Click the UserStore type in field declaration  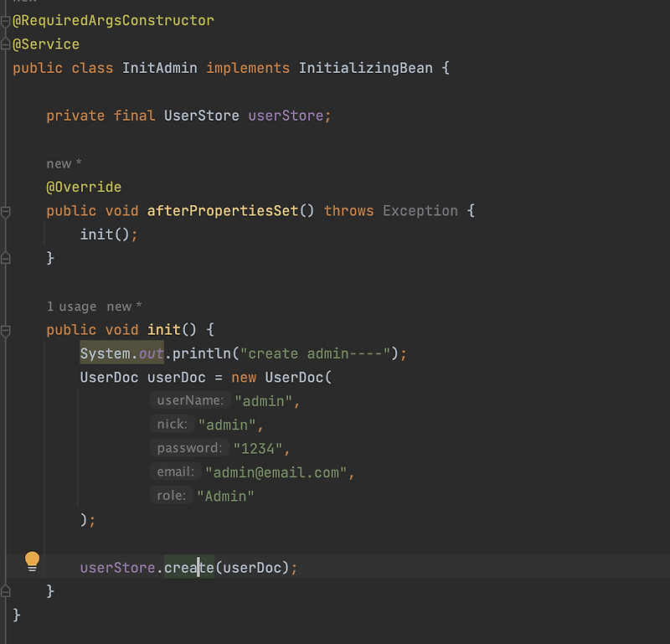pyautogui.click(x=202, y=116)
